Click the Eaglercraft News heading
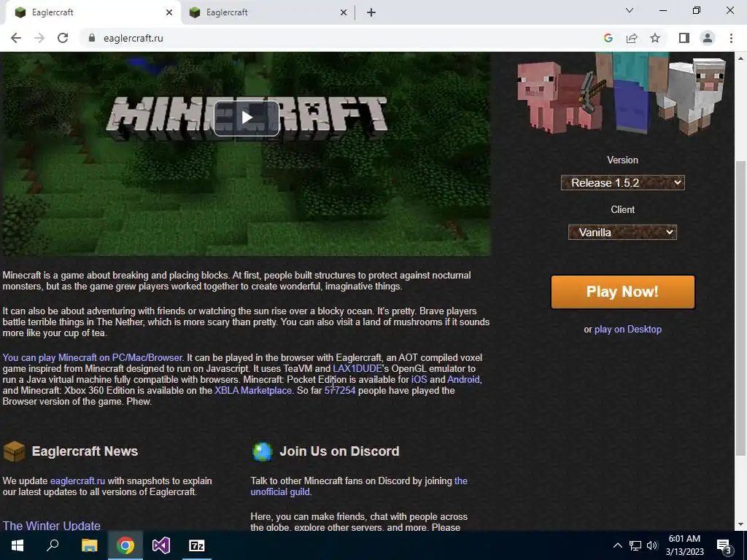This screenshot has width=747, height=560. [85, 451]
